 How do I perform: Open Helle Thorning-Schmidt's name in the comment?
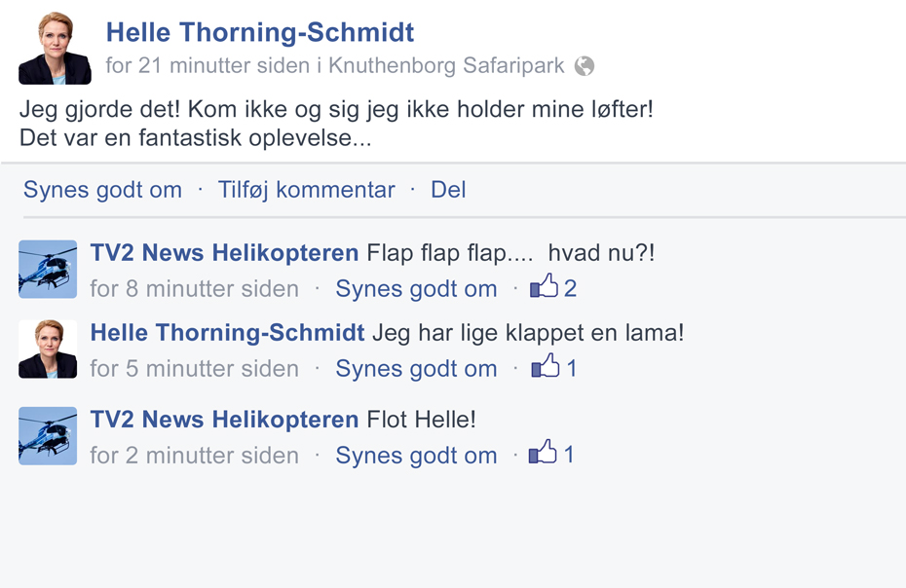228,333
